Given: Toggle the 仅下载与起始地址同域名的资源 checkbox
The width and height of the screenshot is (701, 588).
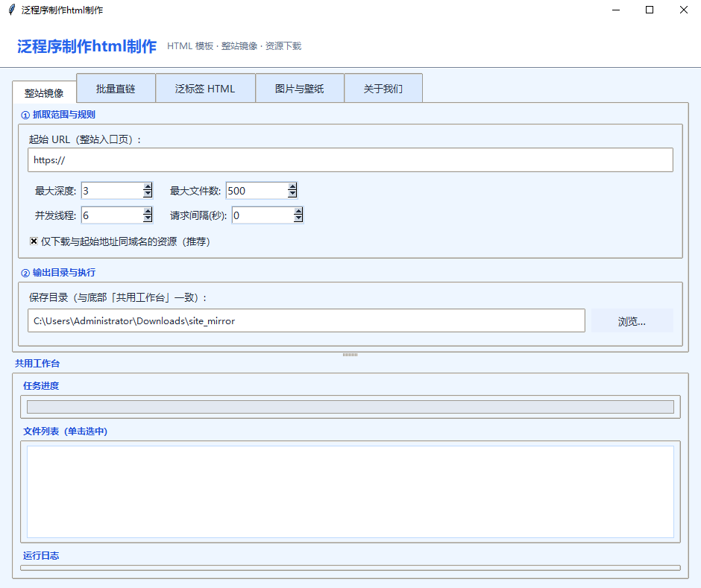Looking at the screenshot, I should point(34,241).
